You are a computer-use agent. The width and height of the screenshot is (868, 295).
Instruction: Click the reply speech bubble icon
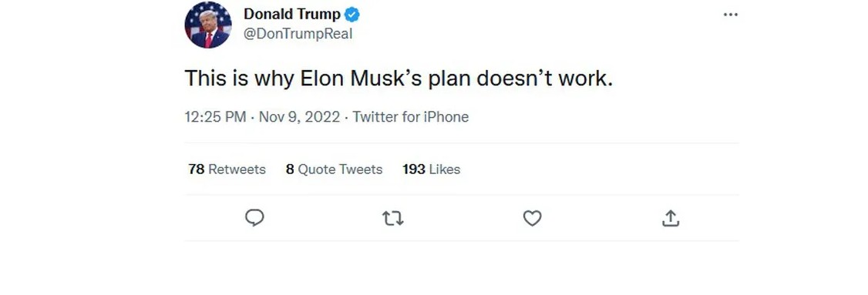pyautogui.click(x=254, y=218)
